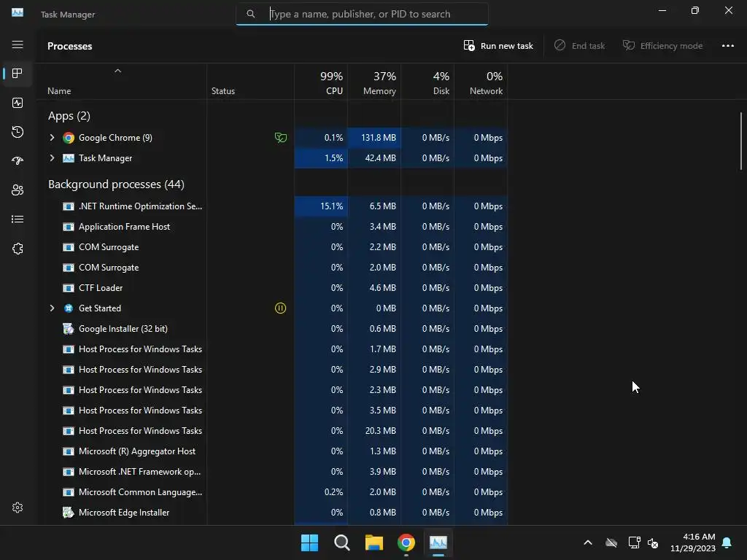Select the CTF Loader process row

273,287
